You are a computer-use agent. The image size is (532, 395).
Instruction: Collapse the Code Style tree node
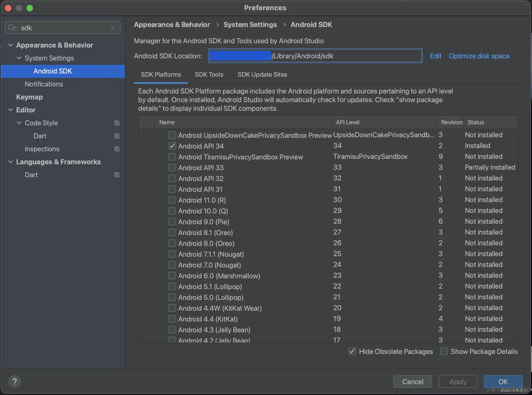point(19,123)
